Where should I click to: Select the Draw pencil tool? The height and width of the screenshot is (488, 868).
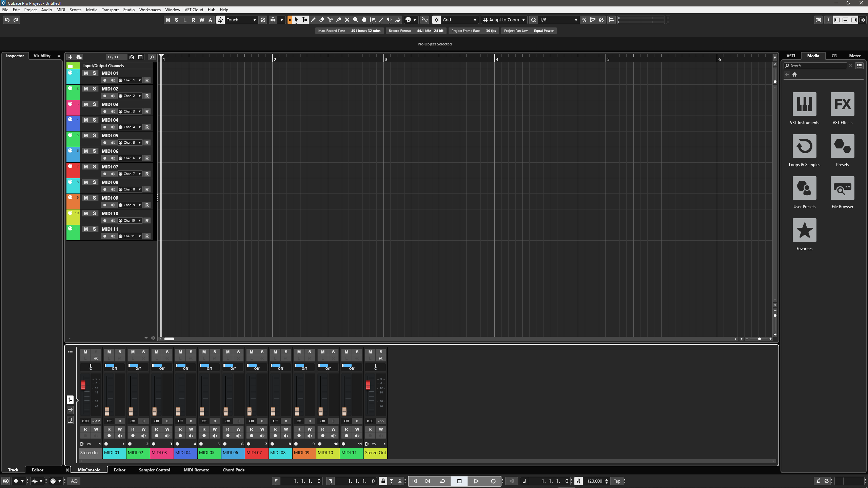tap(313, 20)
